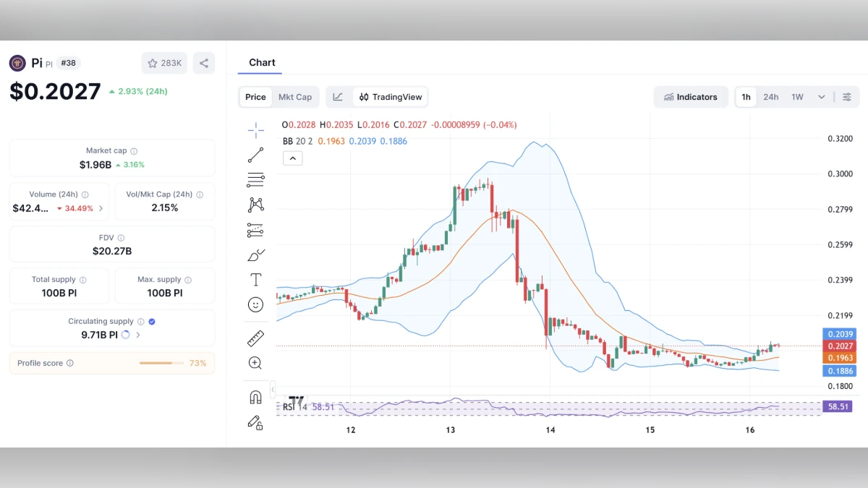Enable the zoom-in magnifier tool
868x488 pixels.
coord(255,363)
